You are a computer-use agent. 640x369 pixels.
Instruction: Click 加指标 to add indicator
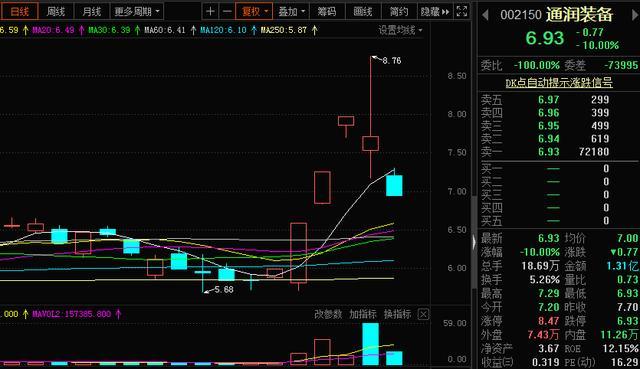363,314
